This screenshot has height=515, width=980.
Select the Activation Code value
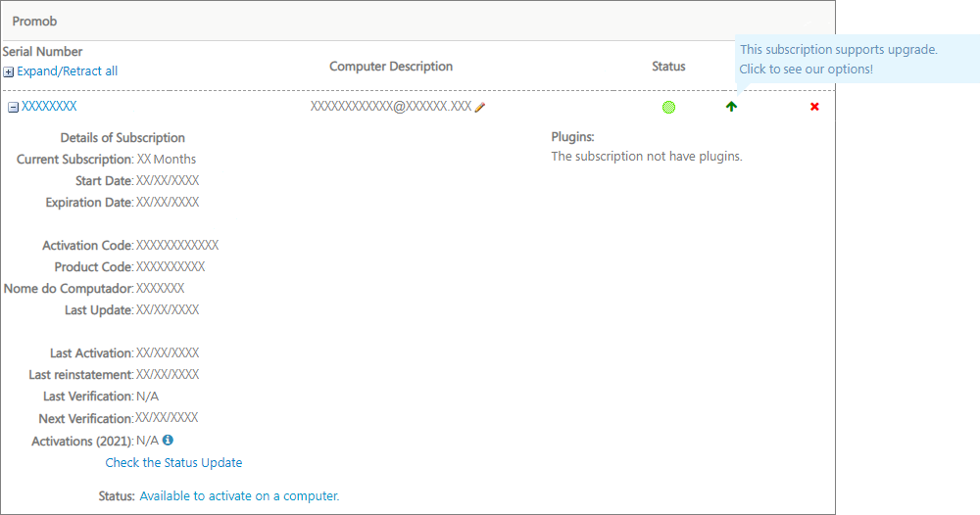(177, 246)
